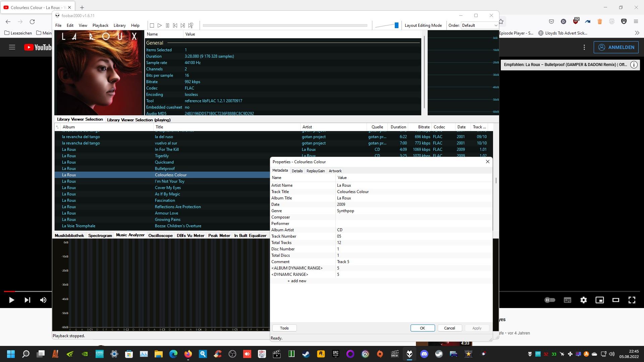Screen dimensions: 644x362
Task: Close the Properties dialog
Action: 488,162
